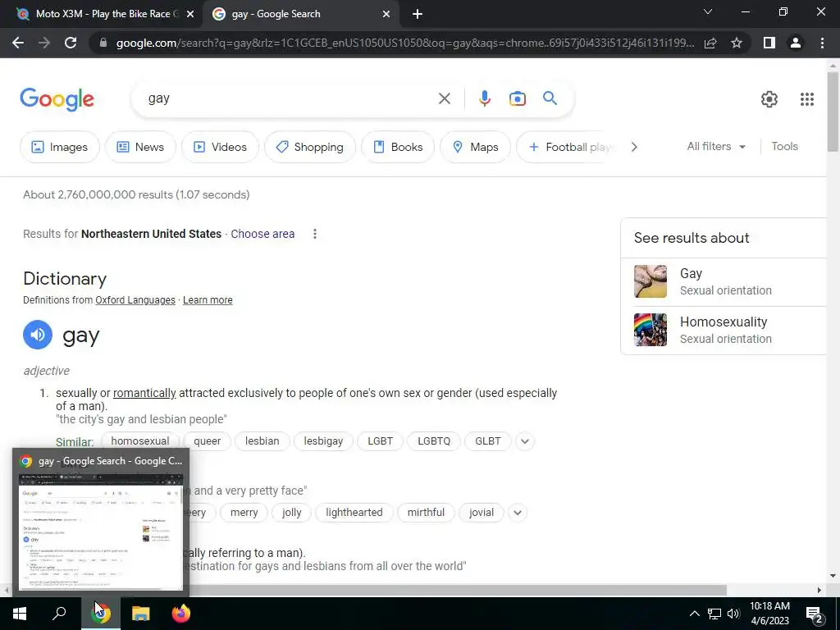This screenshot has height=630, width=840.
Task: Open the Google apps grid
Action: (x=807, y=99)
